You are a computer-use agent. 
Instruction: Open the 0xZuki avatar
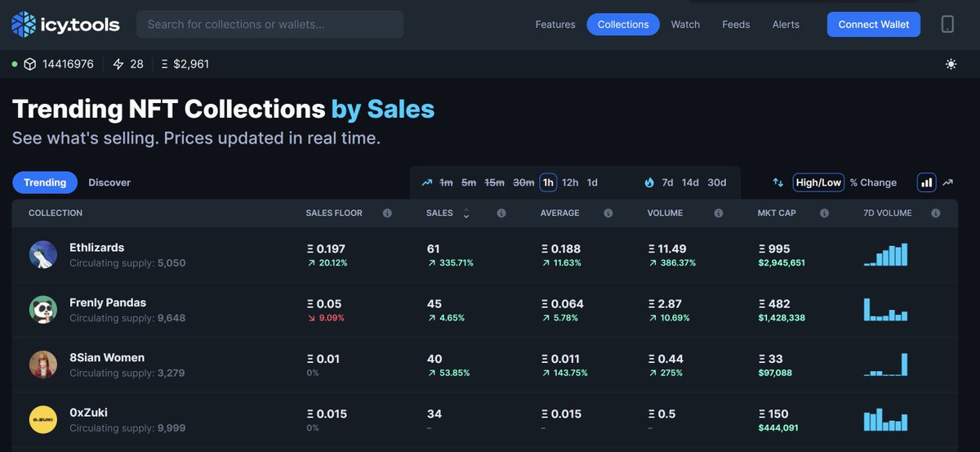pos(43,420)
